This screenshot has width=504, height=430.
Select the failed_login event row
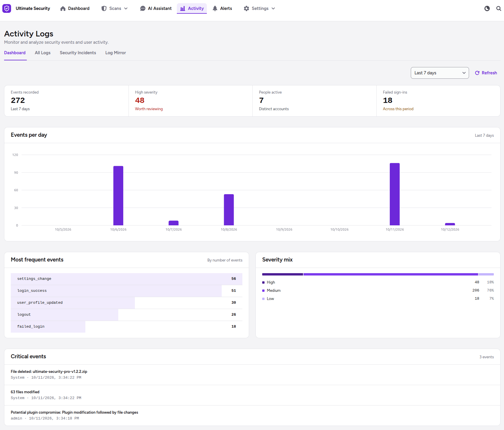click(x=126, y=327)
